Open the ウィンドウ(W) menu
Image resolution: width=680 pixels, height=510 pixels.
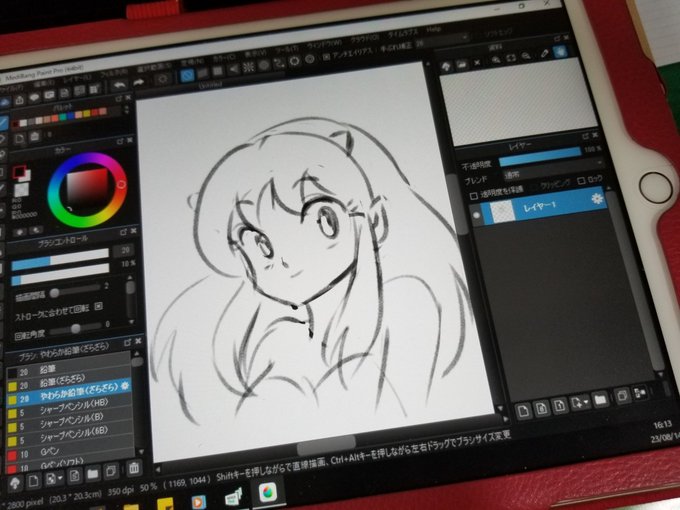[325, 44]
